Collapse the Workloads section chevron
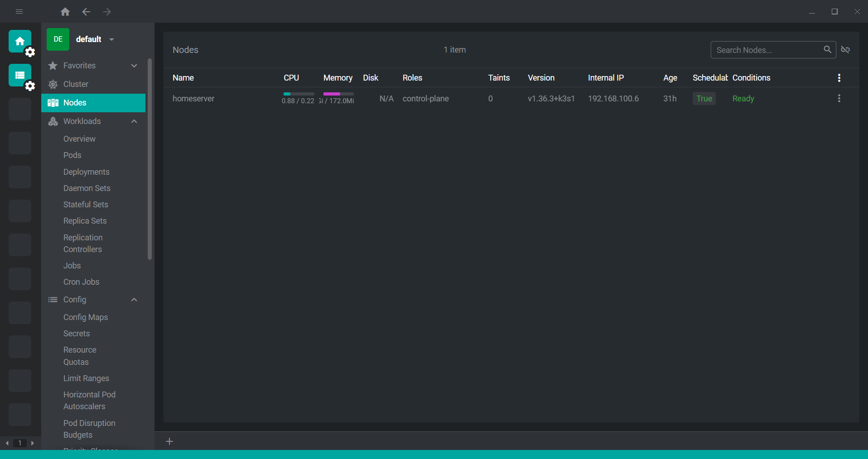 [134, 121]
